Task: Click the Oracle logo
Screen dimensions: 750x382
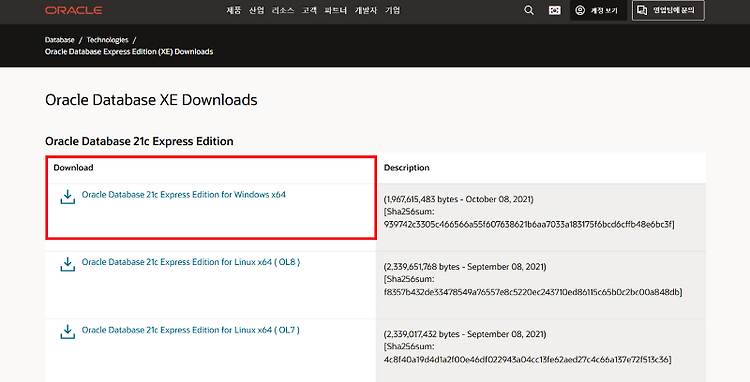Action: pyautogui.click(x=73, y=10)
